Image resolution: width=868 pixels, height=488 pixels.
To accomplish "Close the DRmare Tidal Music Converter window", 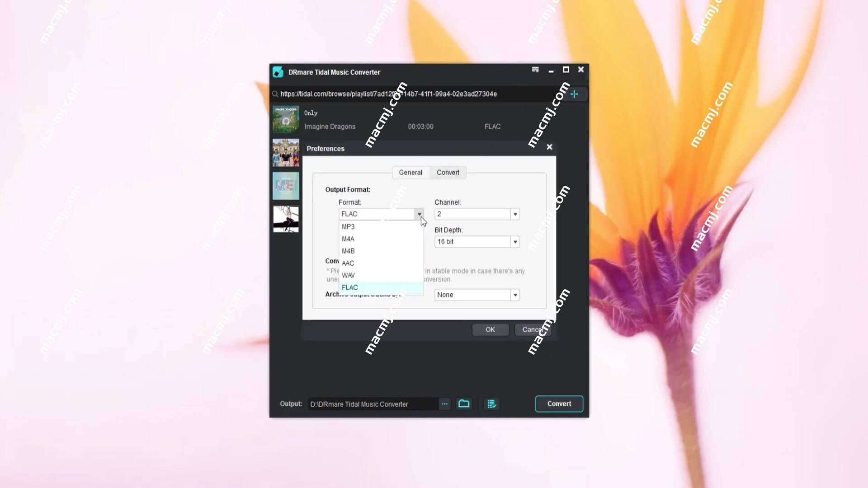I will click(x=581, y=70).
